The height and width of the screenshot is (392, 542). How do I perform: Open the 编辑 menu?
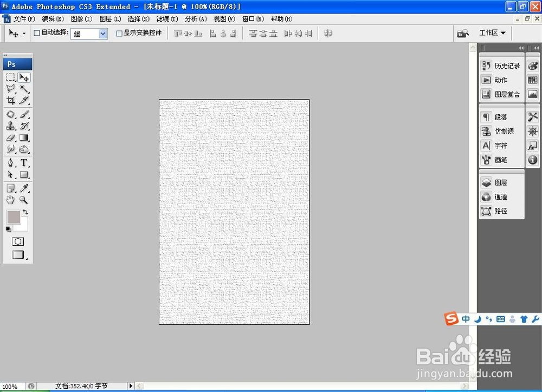tap(53, 19)
